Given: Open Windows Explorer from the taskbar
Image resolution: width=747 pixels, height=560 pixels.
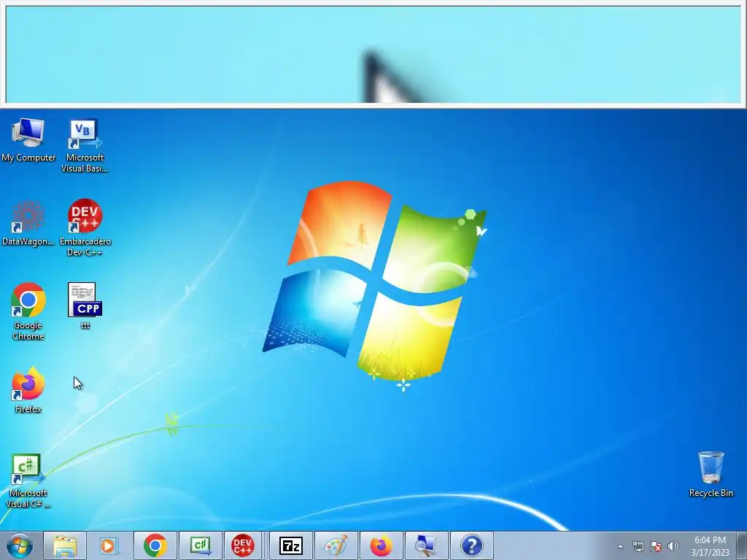Looking at the screenshot, I should [x=65, y=545].
